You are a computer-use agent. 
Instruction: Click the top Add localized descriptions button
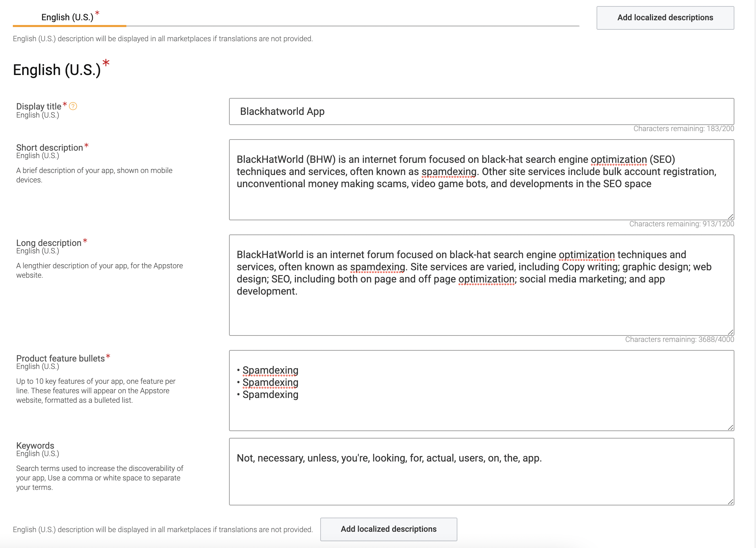665,18
